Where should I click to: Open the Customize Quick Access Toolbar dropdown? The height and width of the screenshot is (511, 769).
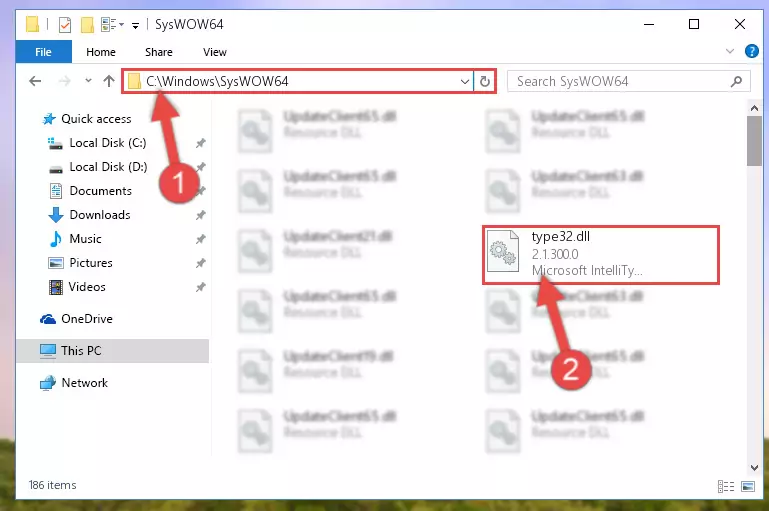click(135, 25)
